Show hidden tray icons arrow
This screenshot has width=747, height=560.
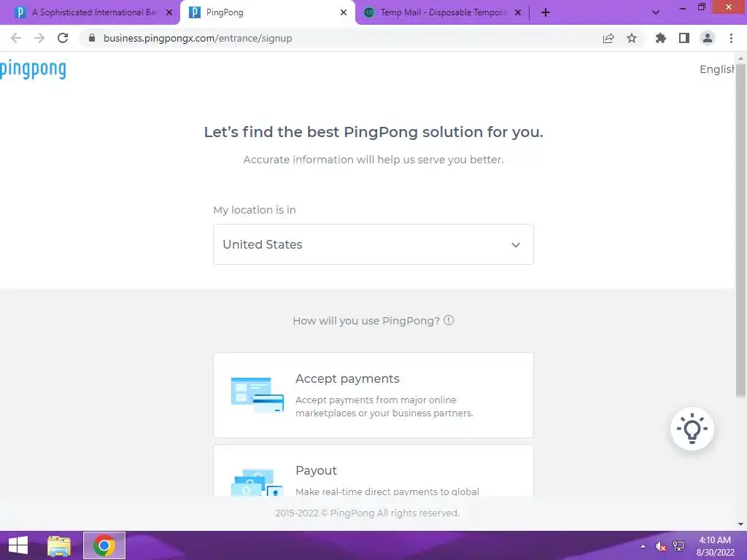point(643,546)
